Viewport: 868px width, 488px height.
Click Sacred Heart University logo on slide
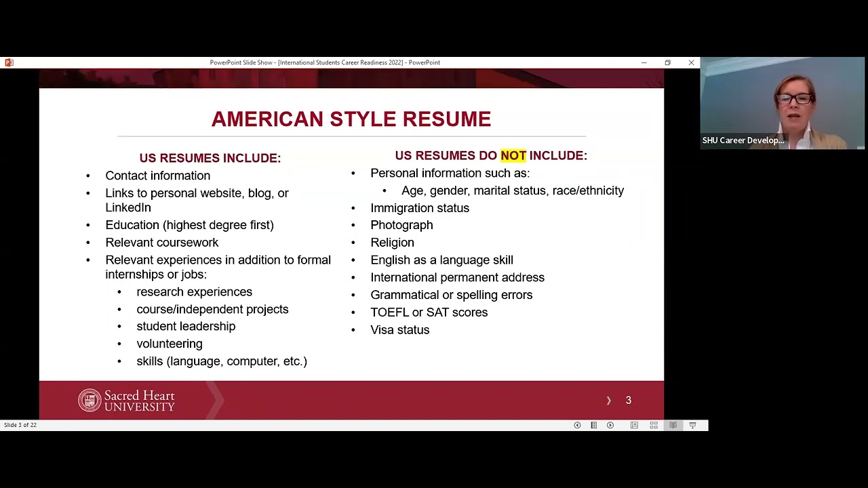coord(127,401)
